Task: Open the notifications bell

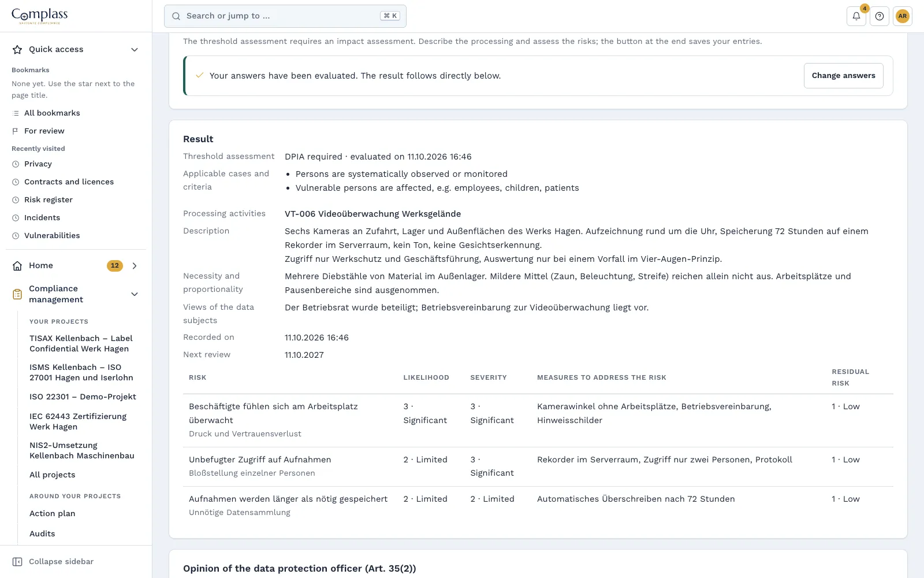Action: point(856,16)
